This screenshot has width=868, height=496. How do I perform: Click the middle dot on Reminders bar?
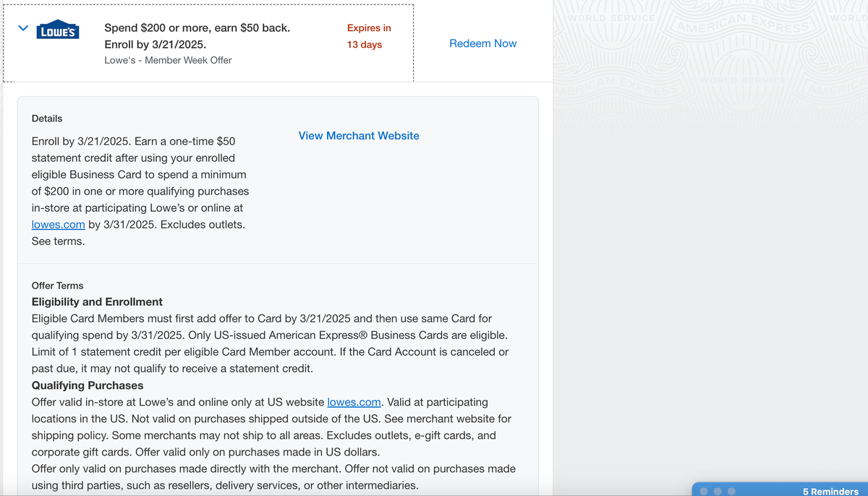point(717,490)
